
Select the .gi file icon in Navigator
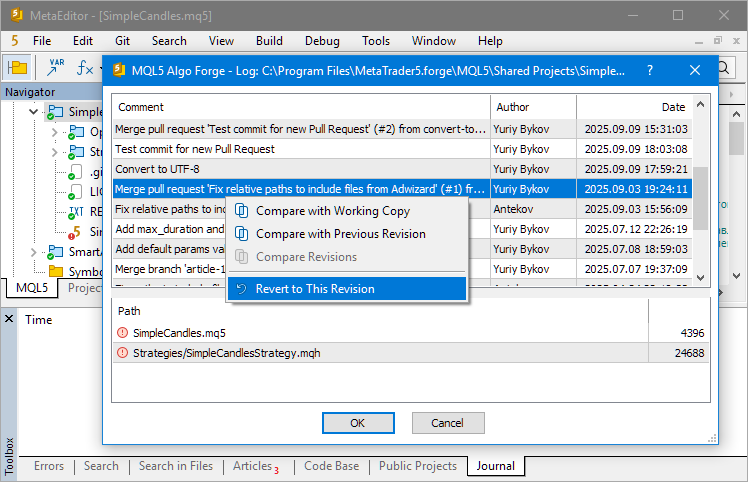coord(75,172)
